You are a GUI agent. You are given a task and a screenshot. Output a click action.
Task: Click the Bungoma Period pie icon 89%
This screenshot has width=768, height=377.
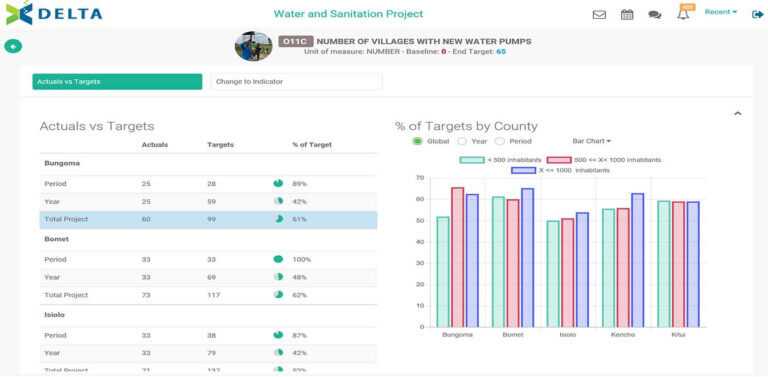(x=278, y=184)
